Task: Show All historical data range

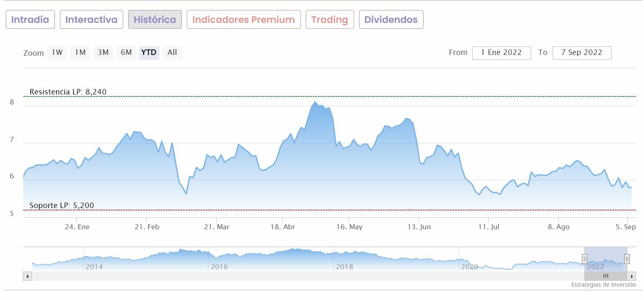Action: point(172,52)
